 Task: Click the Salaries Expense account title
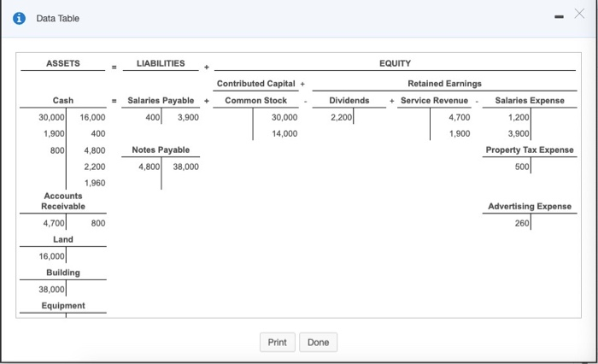530,100
